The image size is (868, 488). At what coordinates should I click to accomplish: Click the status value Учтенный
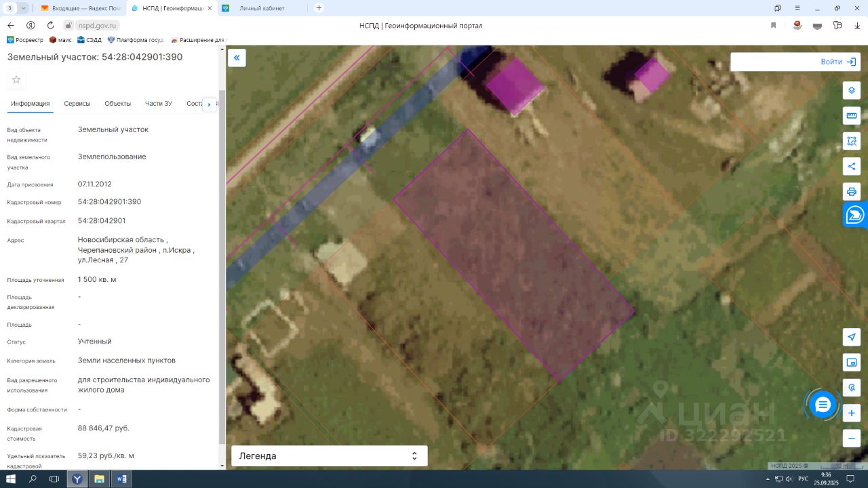click(95, 342)
